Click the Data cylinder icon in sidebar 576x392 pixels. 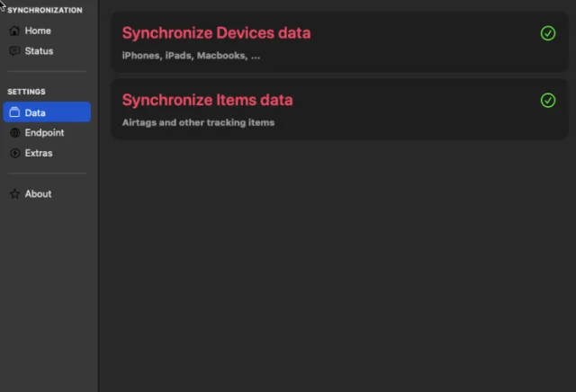[x=14, y=112]
